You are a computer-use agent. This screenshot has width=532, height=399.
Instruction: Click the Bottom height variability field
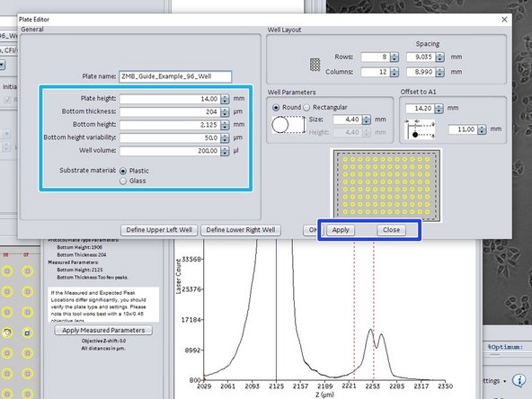(x=170, y=137)
